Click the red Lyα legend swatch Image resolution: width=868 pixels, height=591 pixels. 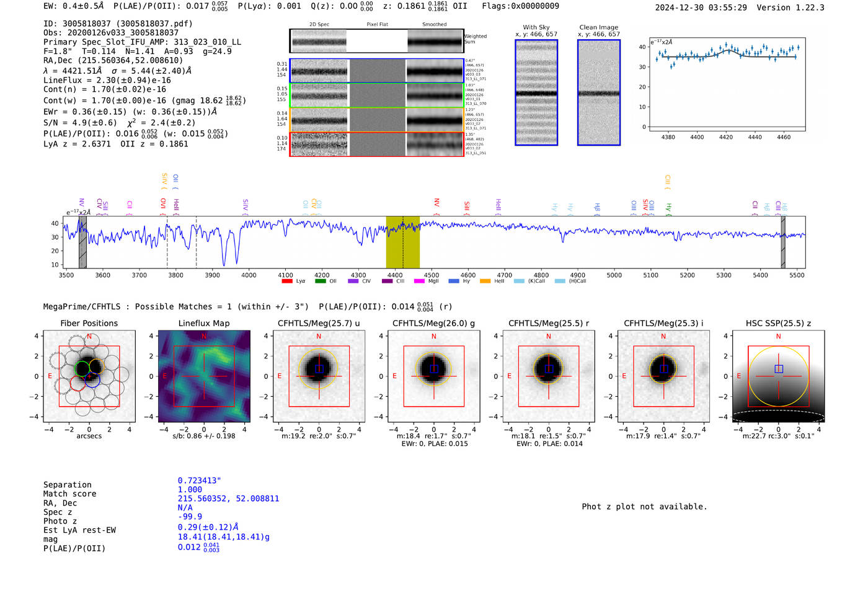(x=286, y=281)
